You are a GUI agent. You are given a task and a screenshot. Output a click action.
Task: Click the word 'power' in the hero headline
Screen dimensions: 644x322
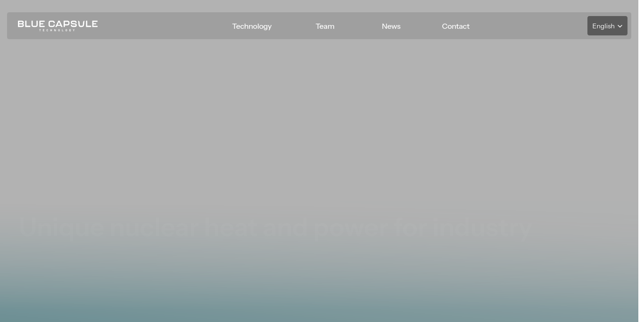coord(350,227)
